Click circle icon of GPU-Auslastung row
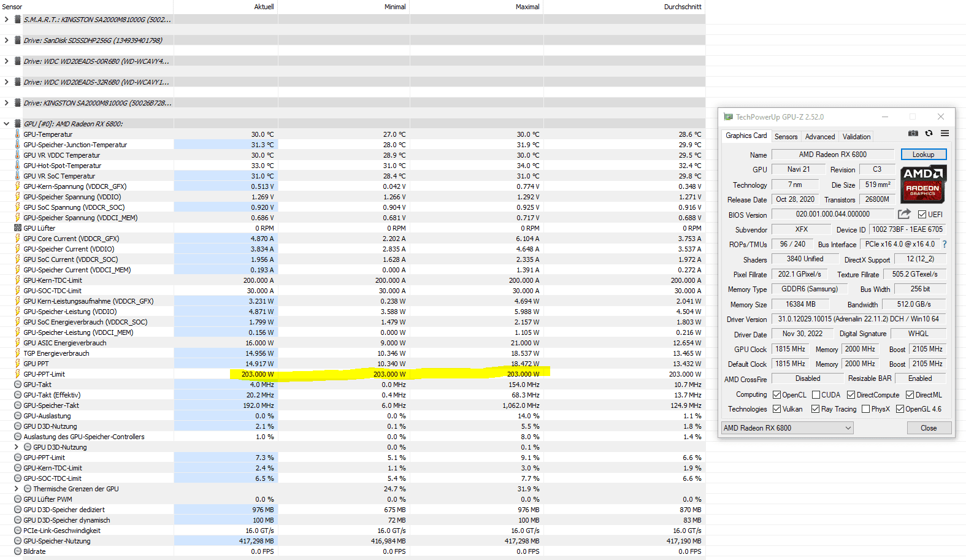 coord(18,416)
